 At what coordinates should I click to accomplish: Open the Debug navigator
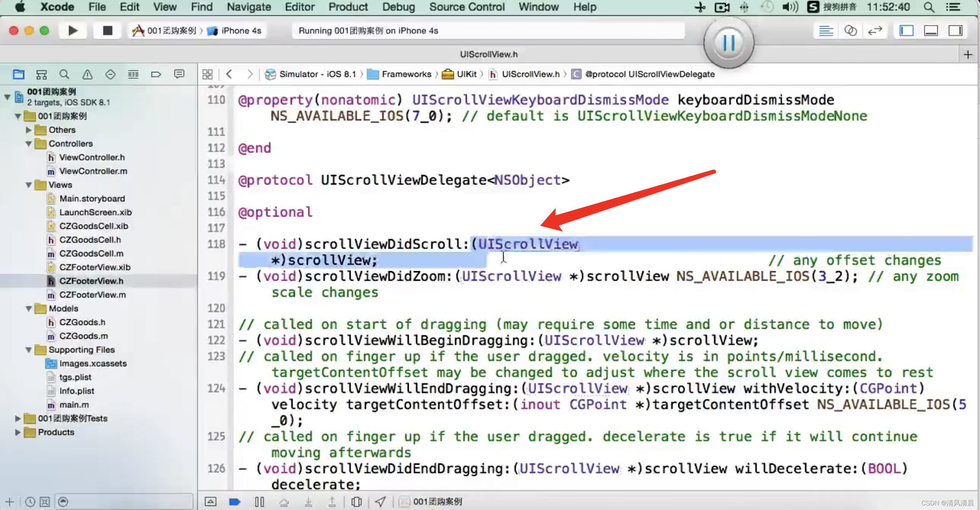pyautogui.click(x=133, y=74)
